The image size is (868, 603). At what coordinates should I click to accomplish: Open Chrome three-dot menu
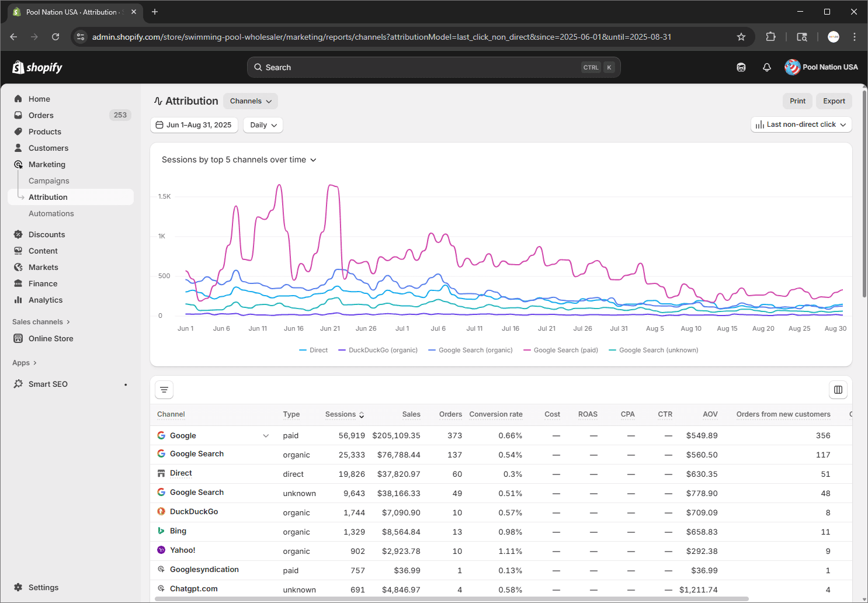(855, 37)
